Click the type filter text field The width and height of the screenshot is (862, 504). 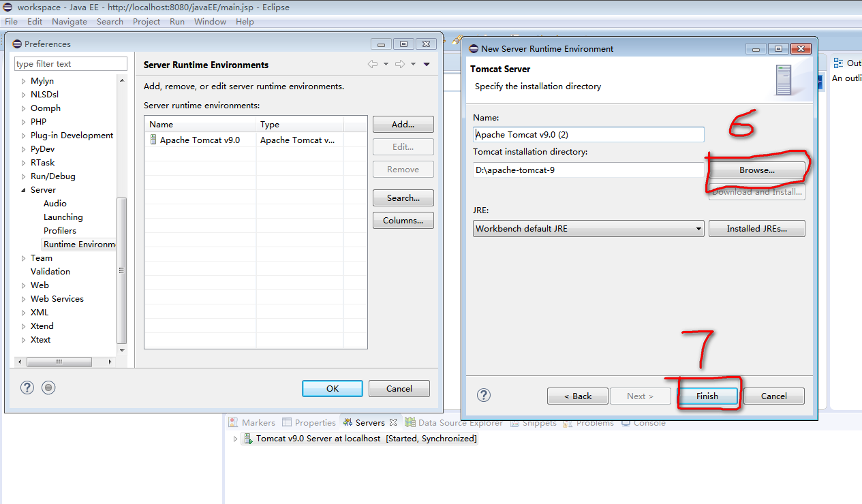point(71,64)
